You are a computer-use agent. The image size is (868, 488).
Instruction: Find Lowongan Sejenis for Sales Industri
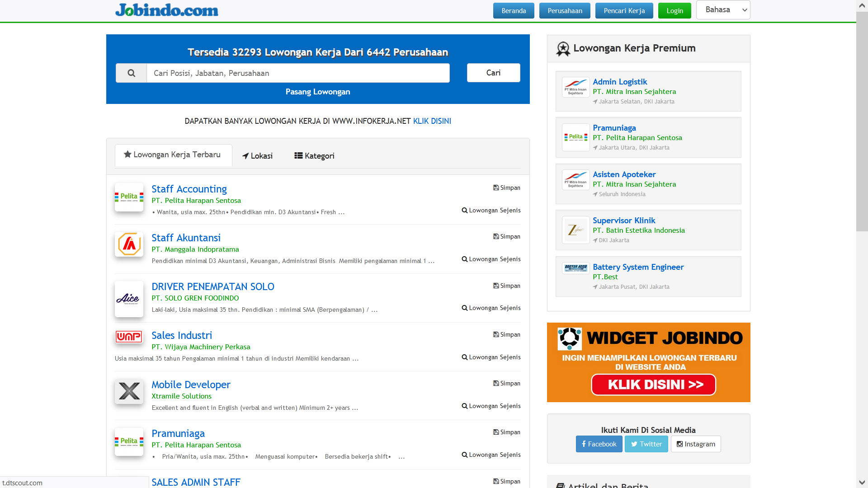point(491,357)
